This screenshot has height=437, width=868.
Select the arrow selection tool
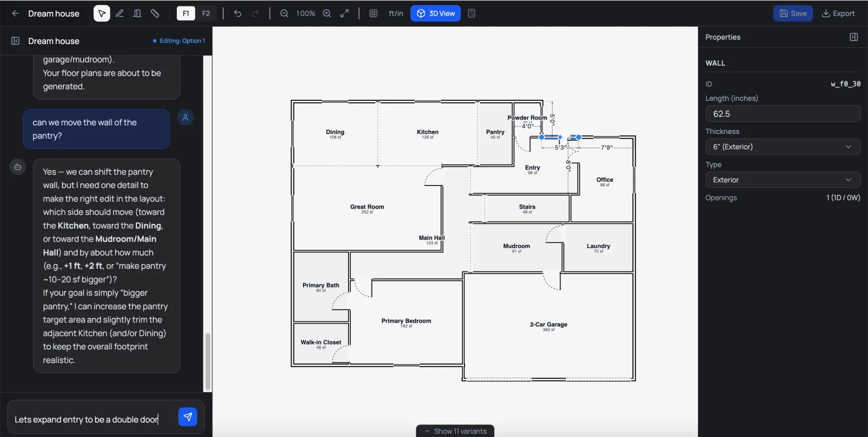click(x=101, y=14)
